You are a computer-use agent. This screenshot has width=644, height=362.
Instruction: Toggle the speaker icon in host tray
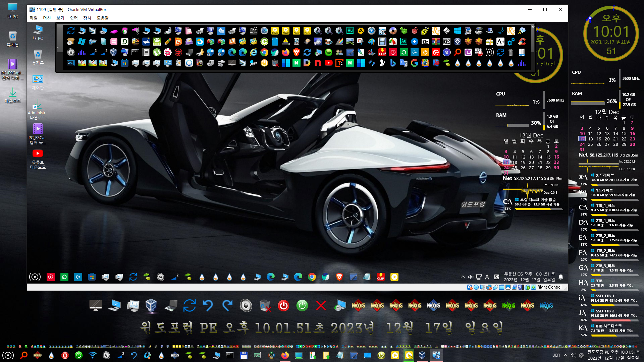573,355
